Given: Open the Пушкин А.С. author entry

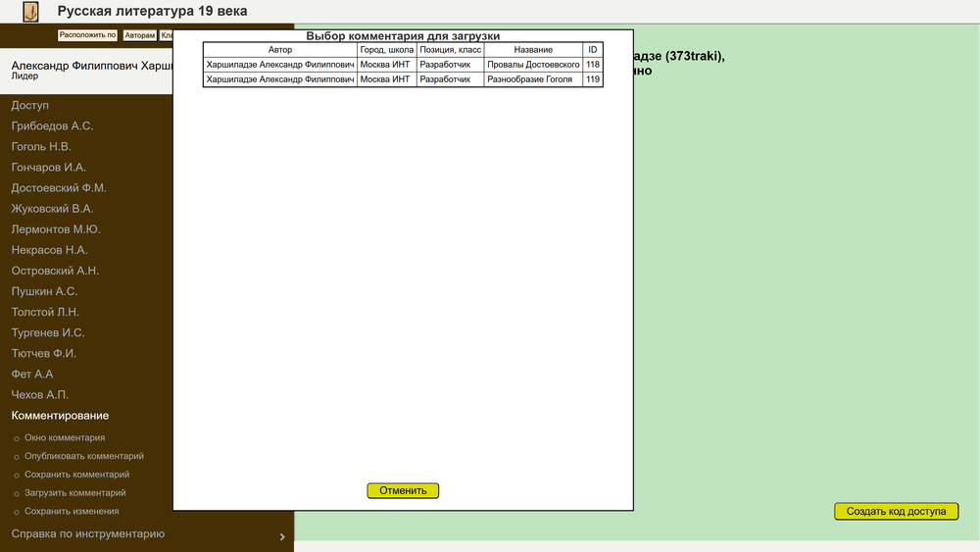Looking at the screenshot, I should [x=44, y=291].
